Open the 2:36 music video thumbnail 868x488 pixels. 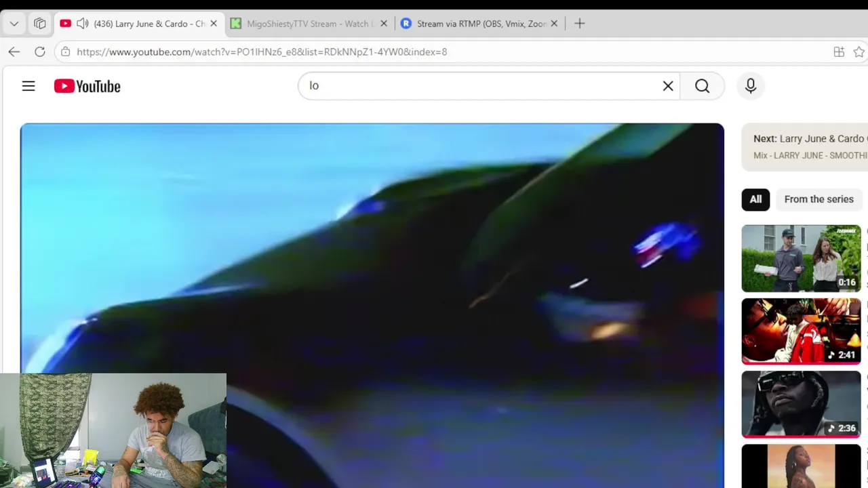point(801,405)
